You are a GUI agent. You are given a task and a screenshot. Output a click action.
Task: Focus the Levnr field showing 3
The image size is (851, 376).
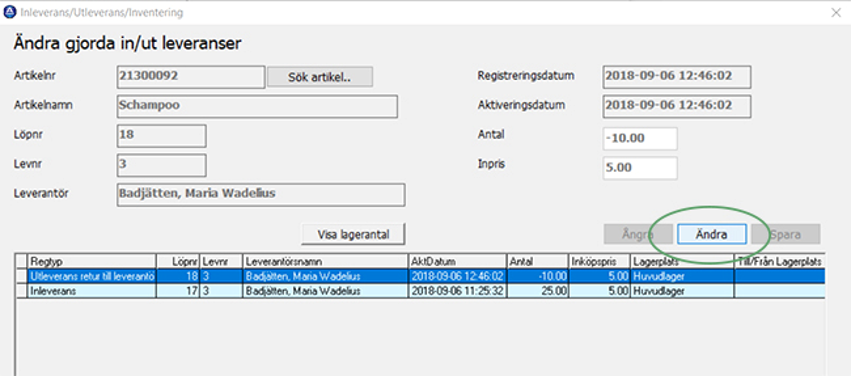(x=161, y=165)
